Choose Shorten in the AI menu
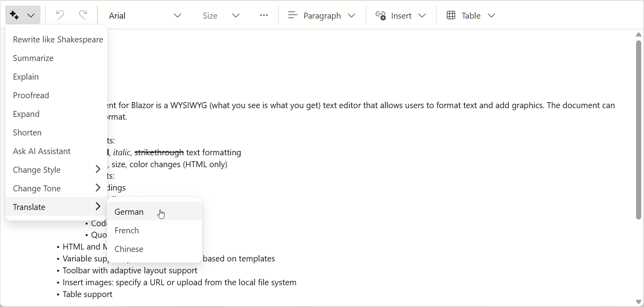 [x=56, y=133]
